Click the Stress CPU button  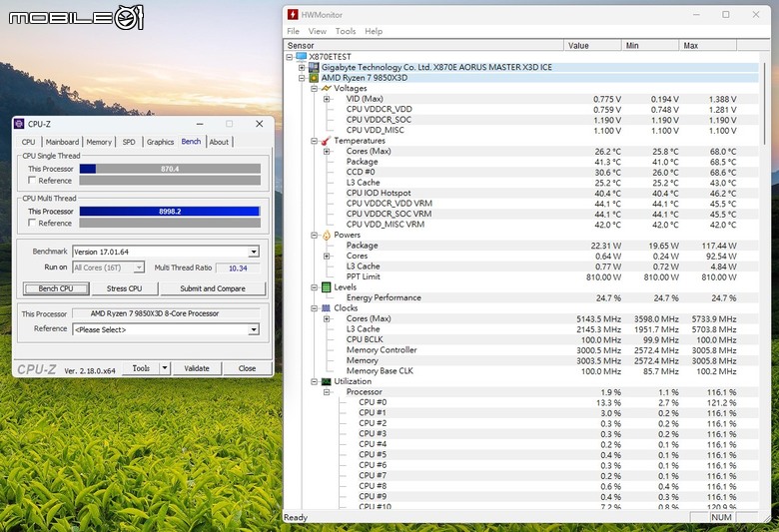pos(124,288)
